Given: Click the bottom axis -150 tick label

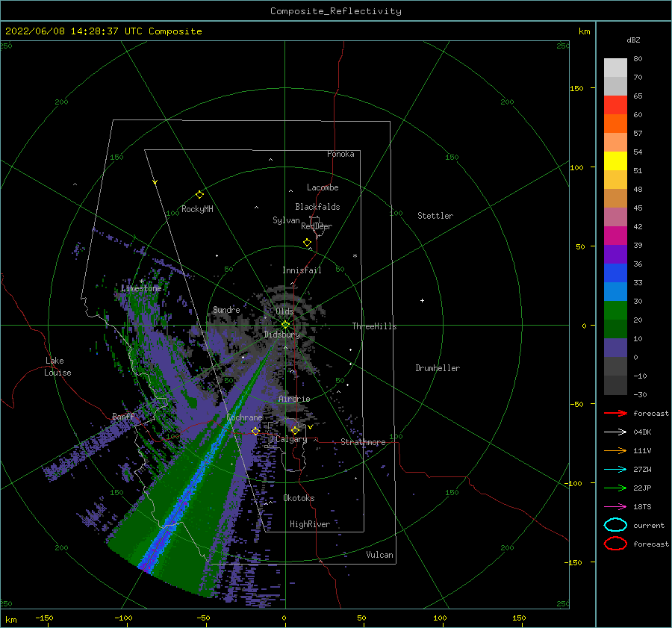Looking at the screenshot, I should 44,618.
